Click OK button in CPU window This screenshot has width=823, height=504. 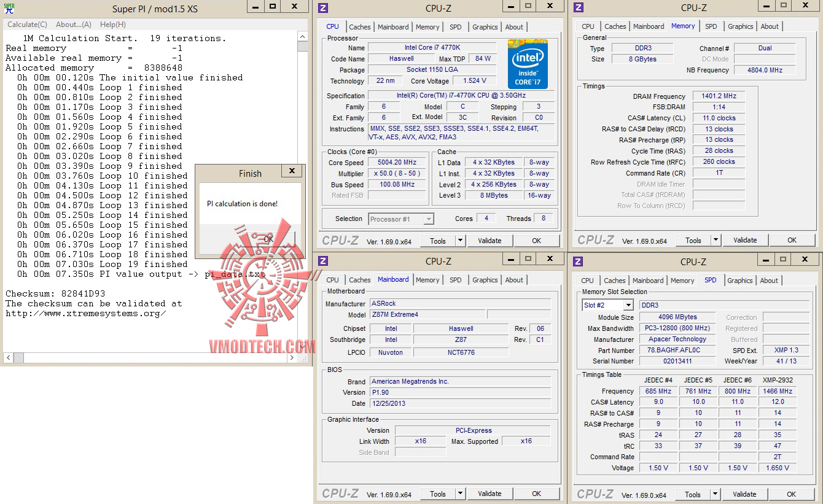coord(536,241)
